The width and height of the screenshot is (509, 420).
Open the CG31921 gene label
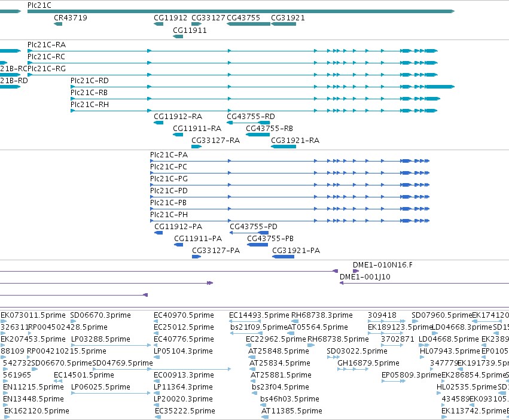[288, 17]
